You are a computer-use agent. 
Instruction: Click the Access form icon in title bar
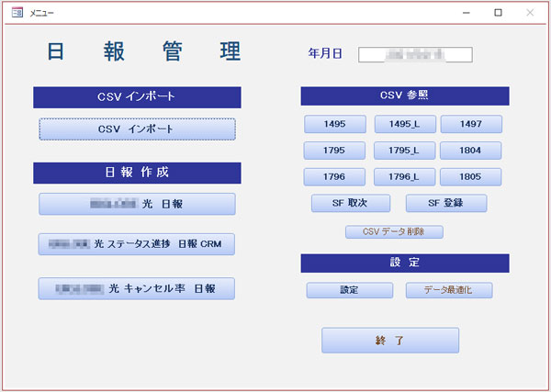pyautogui.click(x=16, y=13)
